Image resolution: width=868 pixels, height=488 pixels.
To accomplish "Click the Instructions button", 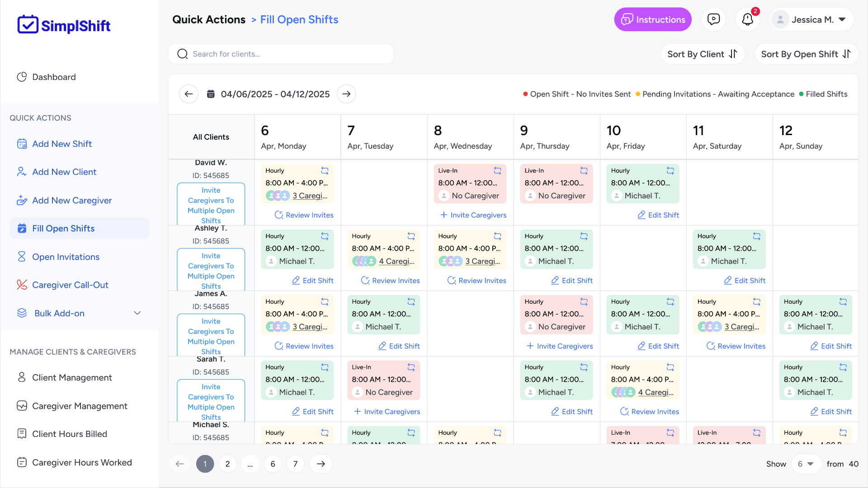I will [x=652, y=19].
